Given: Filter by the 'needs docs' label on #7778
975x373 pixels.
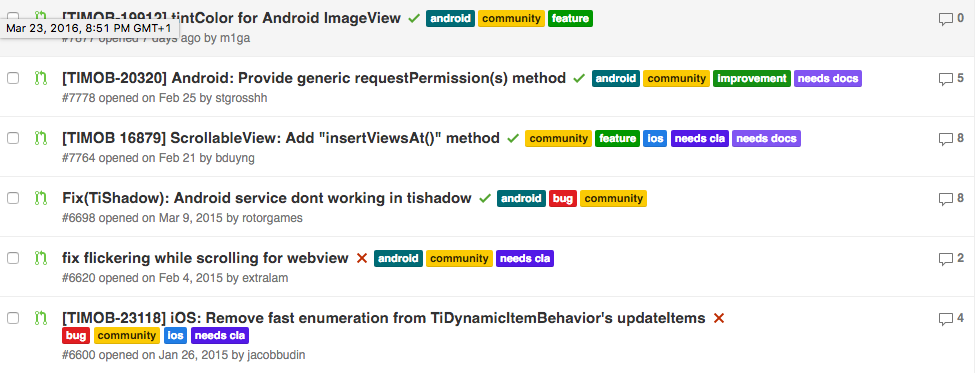Looking at the screenshot, I should coord(828,78).
